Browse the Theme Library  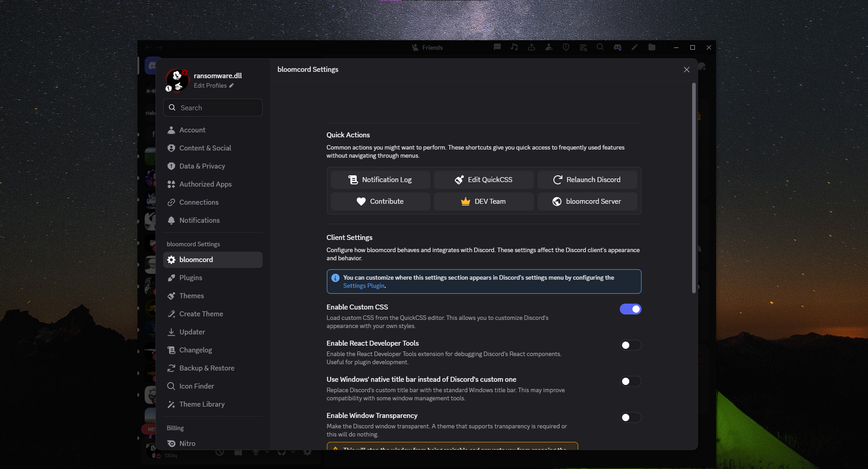212,404
